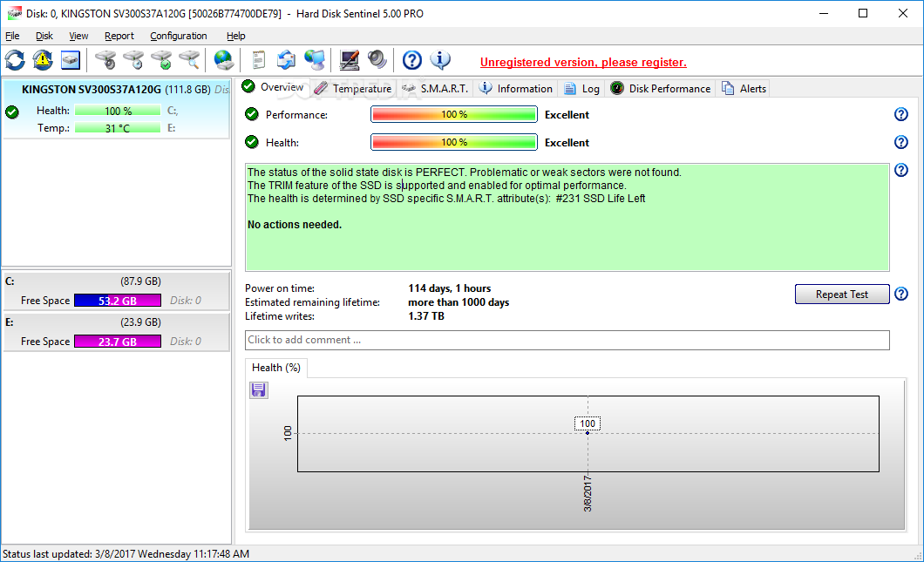This screenshot has height=562, width=924.
Task: Click help icon next to Repeat Test
Action: click(901, 294)
